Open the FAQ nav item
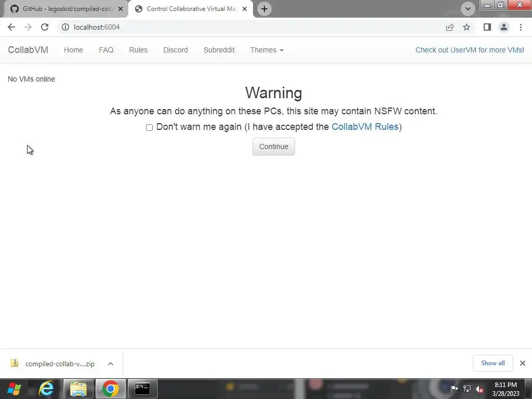532x399 pixels. click(106, 50)
